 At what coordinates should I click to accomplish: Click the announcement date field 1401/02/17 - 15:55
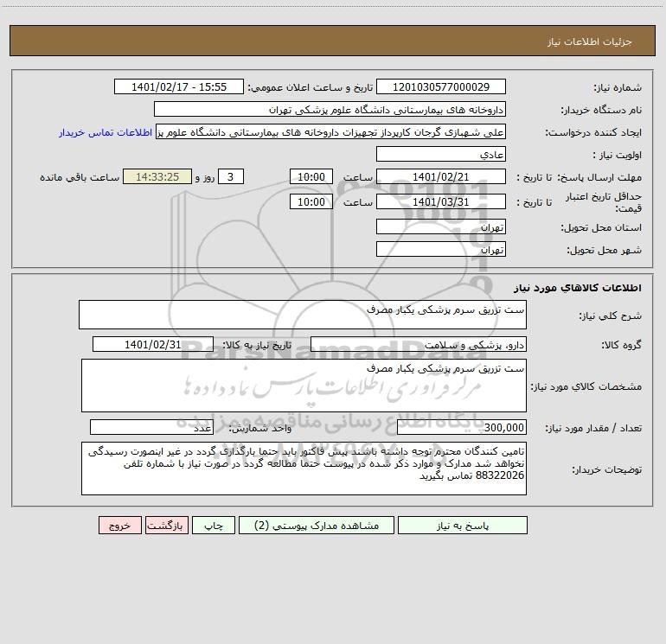(179, 87)
